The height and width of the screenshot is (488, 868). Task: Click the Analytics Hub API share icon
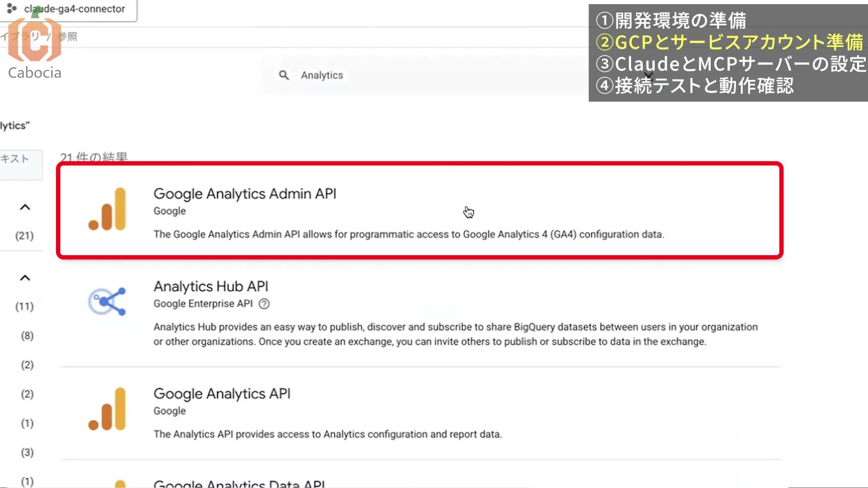(107, 301)
